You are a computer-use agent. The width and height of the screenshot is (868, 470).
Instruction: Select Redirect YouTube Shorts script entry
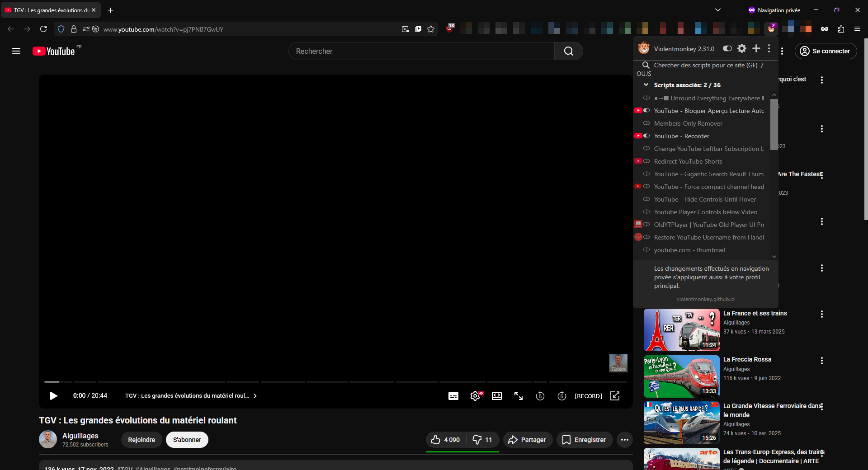point(688,161)
